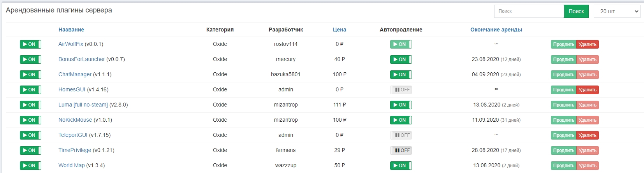Open the 20 шт page size dropdown
The width and height of the screenshot is (644, 173).
click(617, 11)
